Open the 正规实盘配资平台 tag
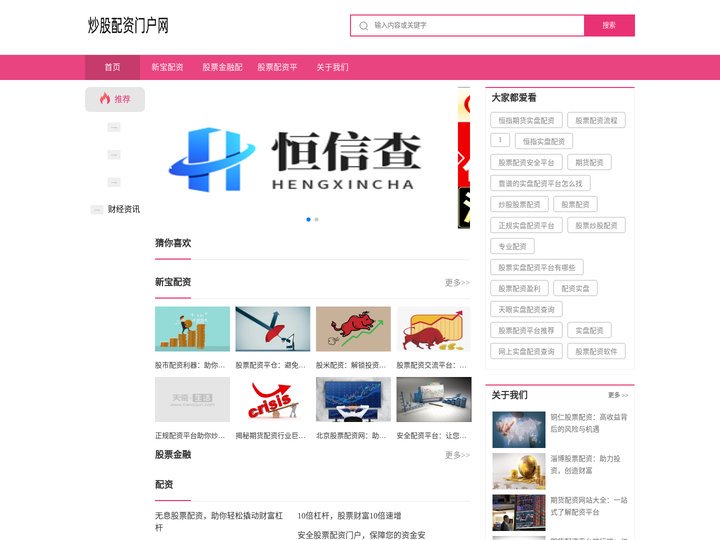The height and width of the screenshot is (540, 720). (x=526, y=225)
